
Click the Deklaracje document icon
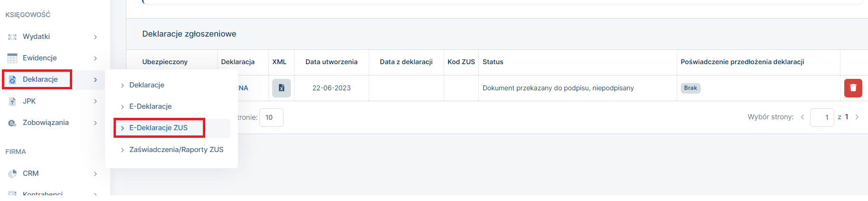12,79
